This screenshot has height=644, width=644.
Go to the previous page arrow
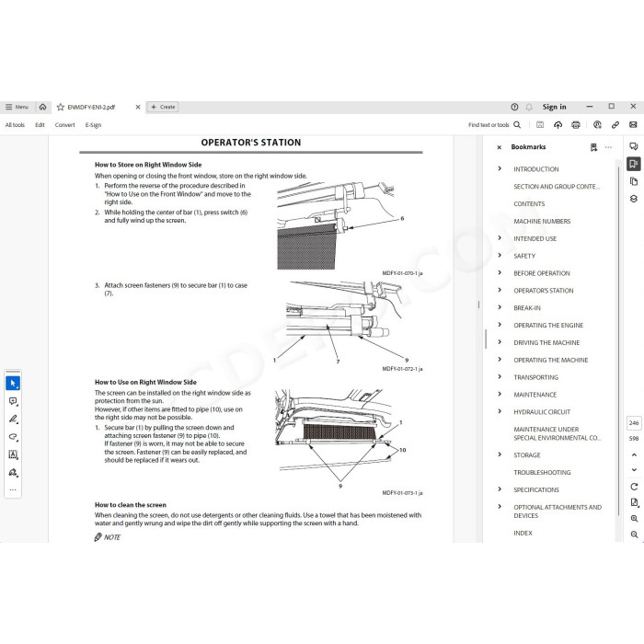(634, 454)
